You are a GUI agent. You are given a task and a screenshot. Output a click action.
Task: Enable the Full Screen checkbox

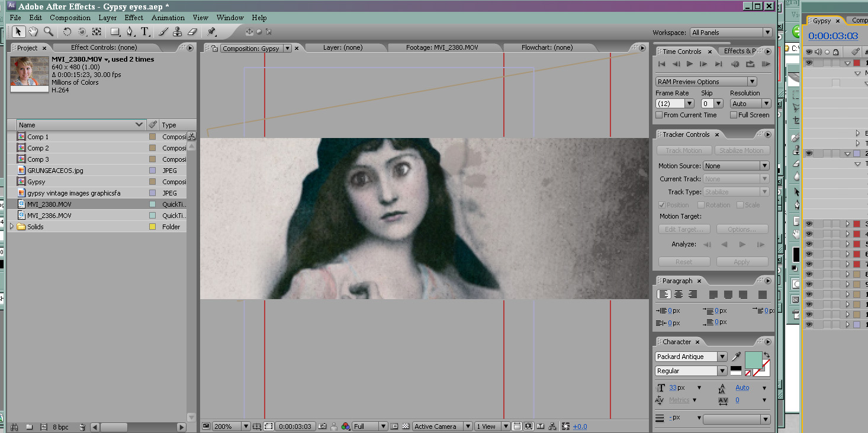tap(734, 115)
